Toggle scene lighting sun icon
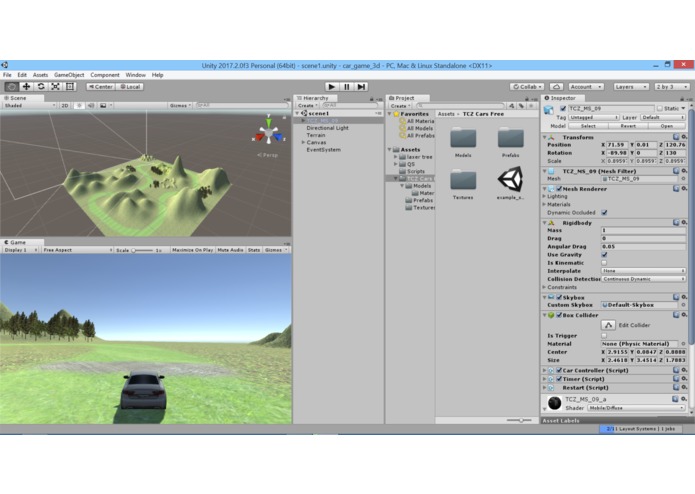This screenshot has width=695, height=494. 79,105
